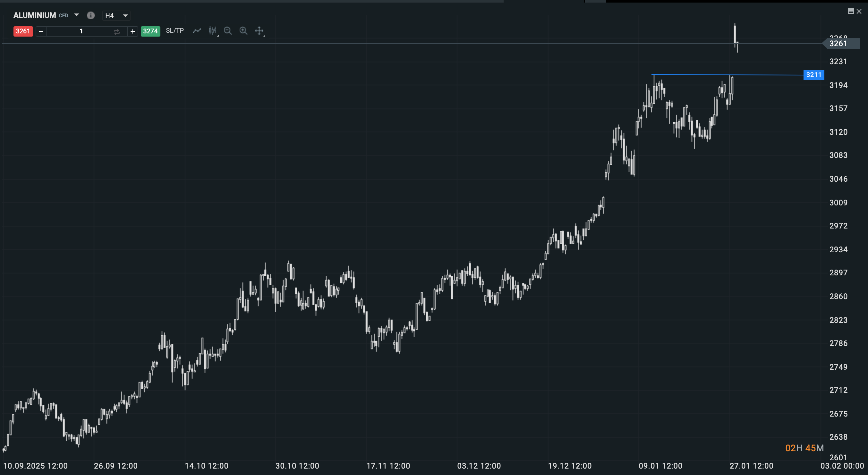Decrease volume with the minus stepper
Screen dimensions: 868x475
point(41,31)
